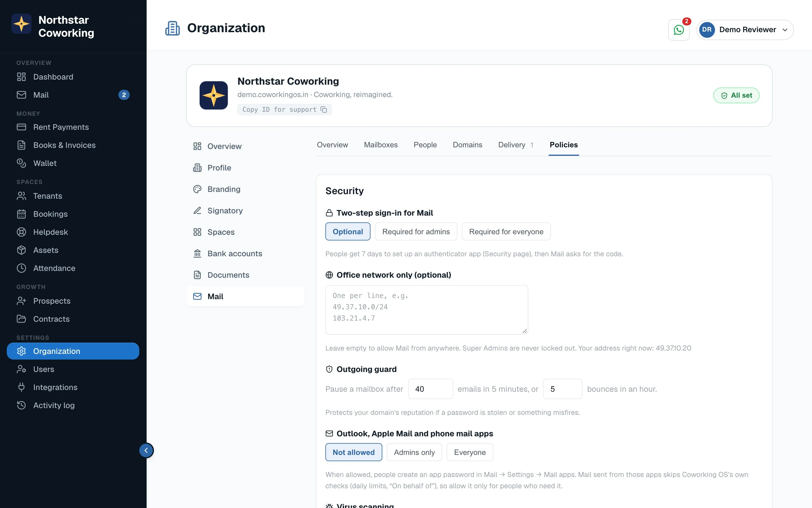The image size is (812, 508).
Task: Open Profile settings section
Action: [x=245, y=168]
